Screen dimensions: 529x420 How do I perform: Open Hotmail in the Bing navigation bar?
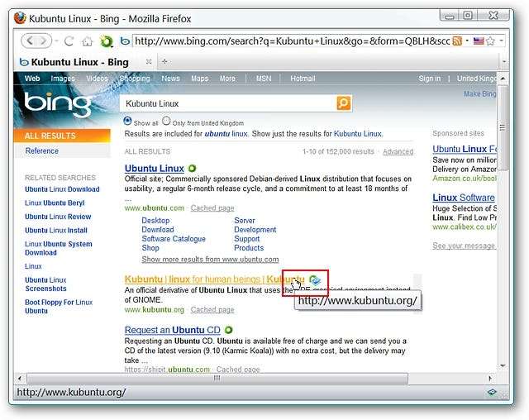tap(303, 79)
